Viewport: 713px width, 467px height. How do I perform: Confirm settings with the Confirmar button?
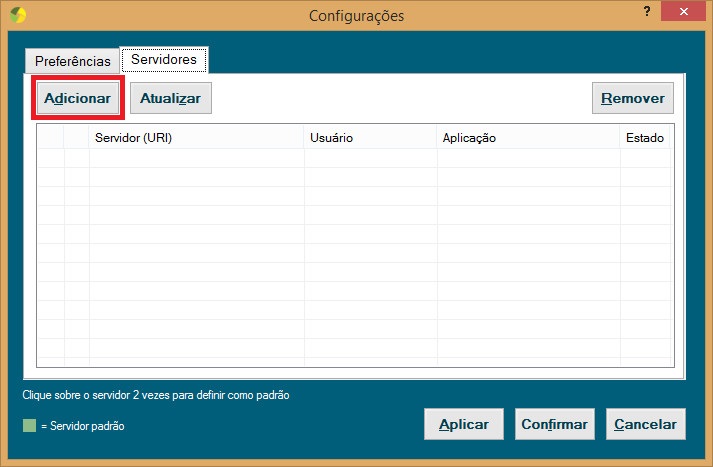pos(555,424)
